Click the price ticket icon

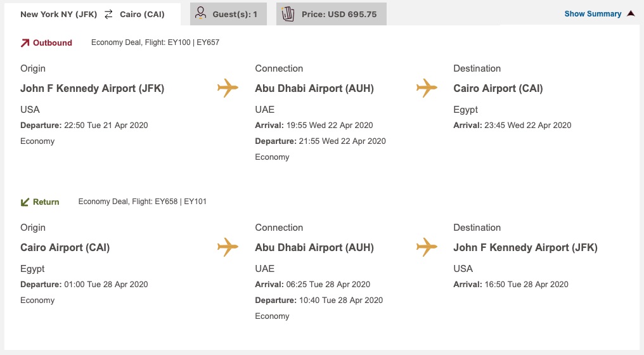tap(288, 13)
